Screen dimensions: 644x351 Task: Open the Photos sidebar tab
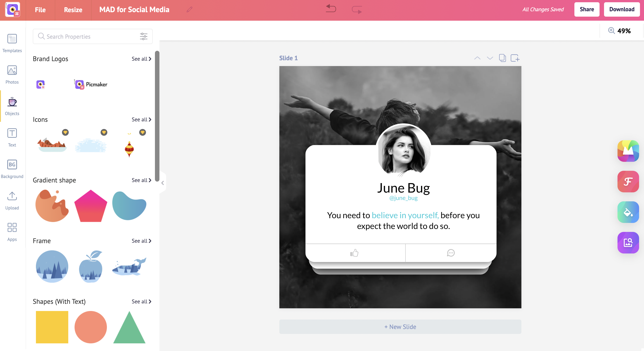pyautogui.click(x=12, y=75)
